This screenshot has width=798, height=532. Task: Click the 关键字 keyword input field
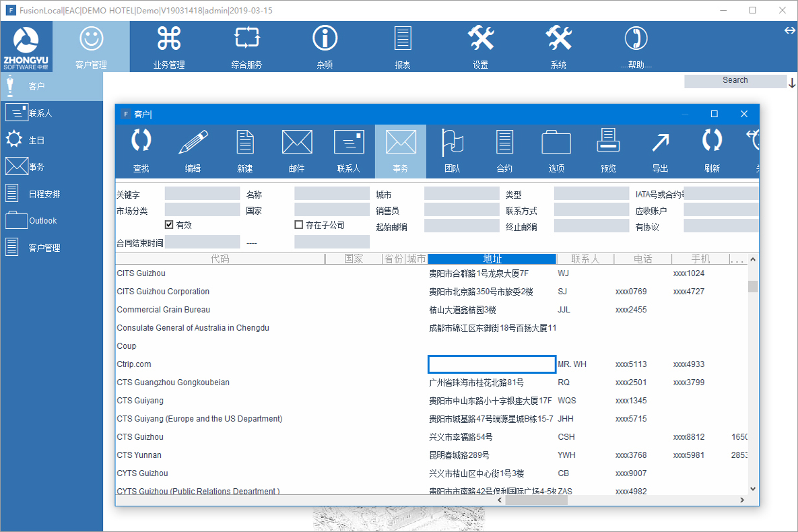pyautogui.click(x=202, y=194)
